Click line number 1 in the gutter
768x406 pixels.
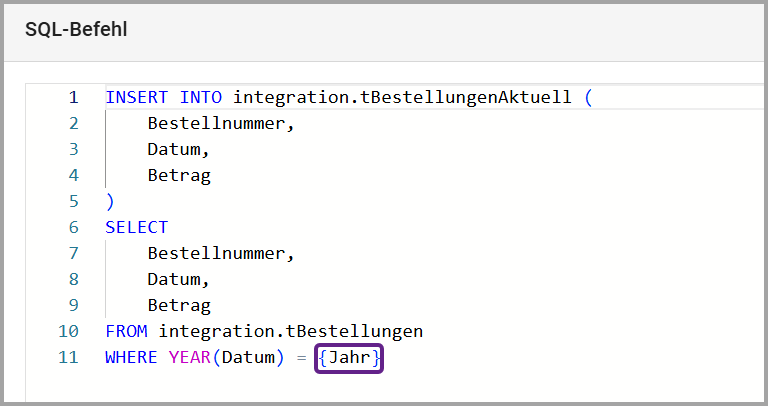point(73,98)
